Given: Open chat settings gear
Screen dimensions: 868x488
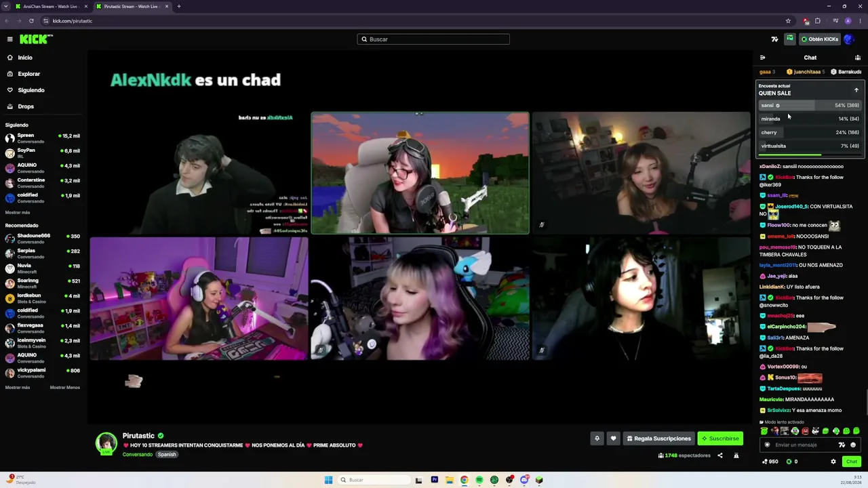Looking at the screenshot, I should (x=833, y=462).
